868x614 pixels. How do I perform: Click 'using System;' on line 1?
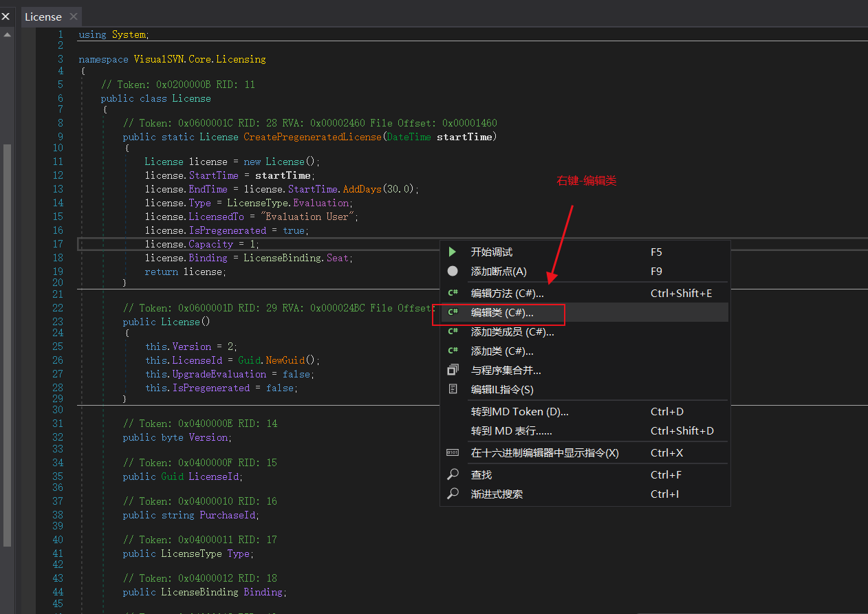tap(113, 34)
